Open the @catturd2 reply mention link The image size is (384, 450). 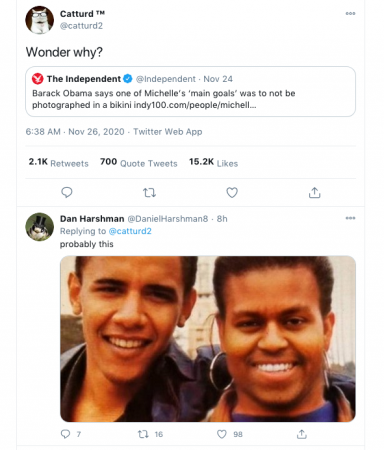[x=130, y=231]
